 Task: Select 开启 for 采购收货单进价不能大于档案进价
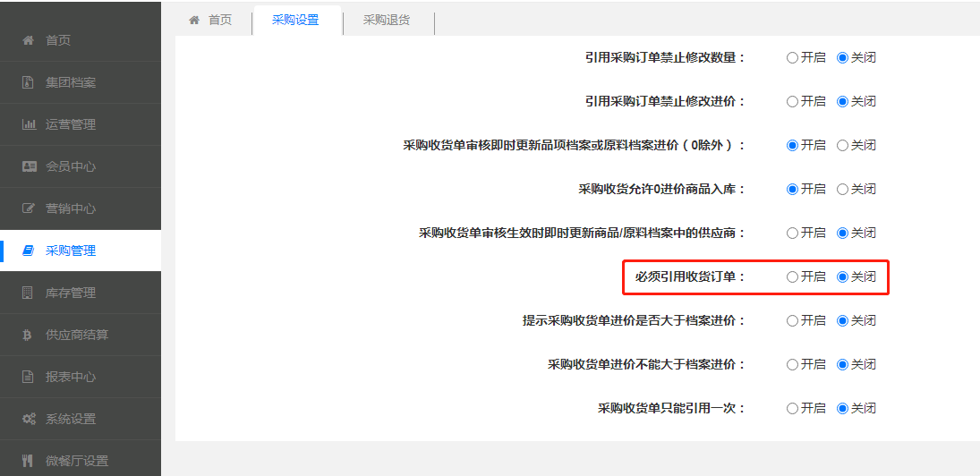coord(792,364)
